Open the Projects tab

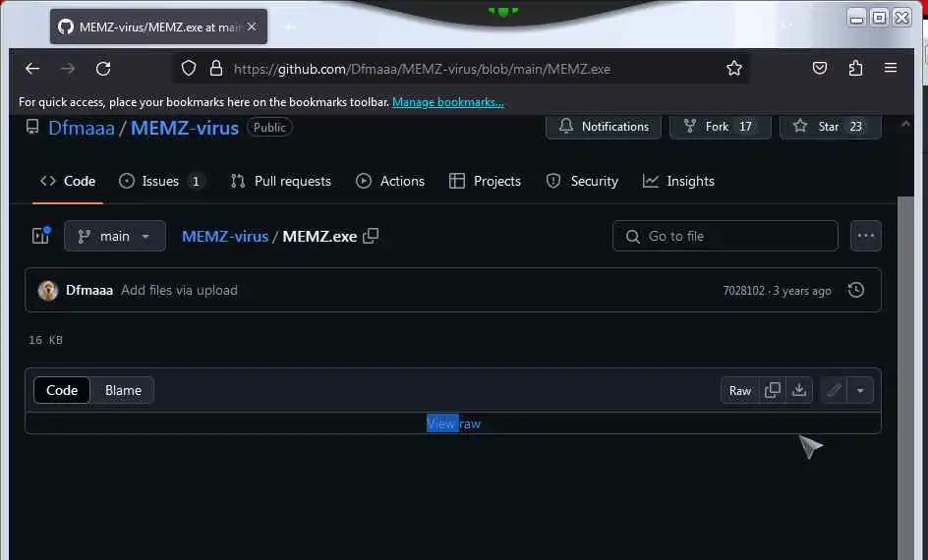click(485, 181)
